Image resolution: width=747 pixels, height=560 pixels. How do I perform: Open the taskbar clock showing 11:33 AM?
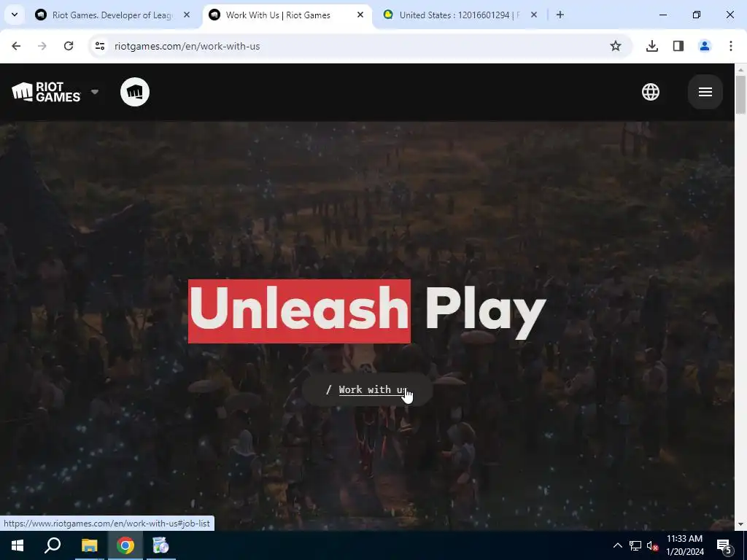684,545
